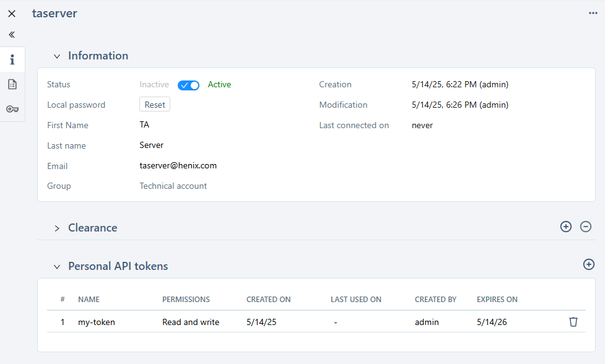This screenshot has height=364, width=605.
Task: Click the Inactive label beside the status switch
Action: (154, 84)
